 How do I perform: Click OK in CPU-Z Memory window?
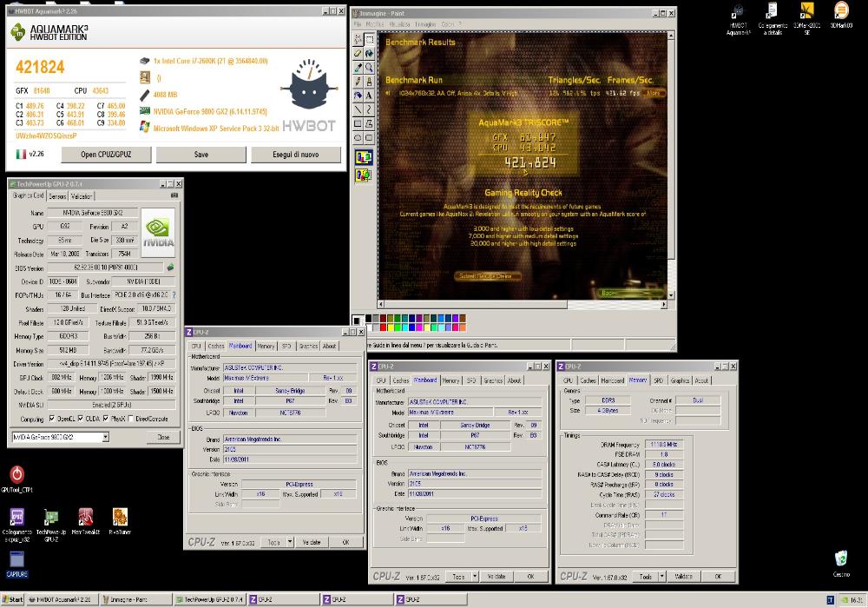tap(718, 577)
